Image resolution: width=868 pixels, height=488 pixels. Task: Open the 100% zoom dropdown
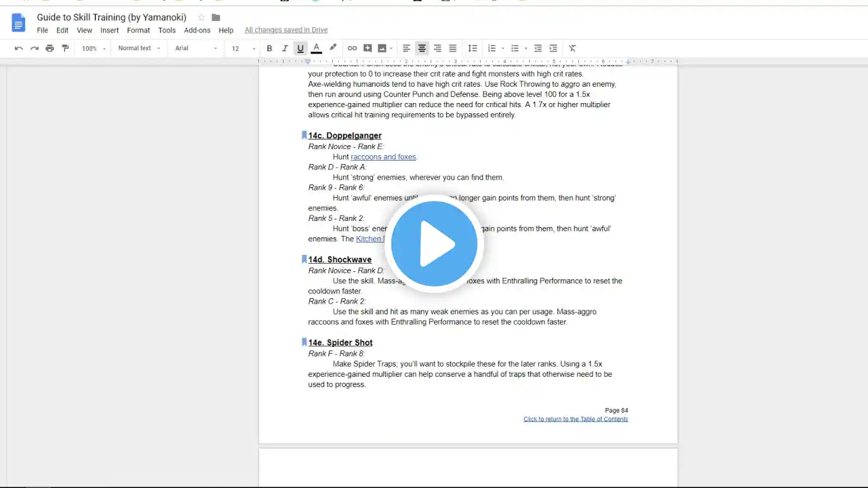tap(94, 48)
